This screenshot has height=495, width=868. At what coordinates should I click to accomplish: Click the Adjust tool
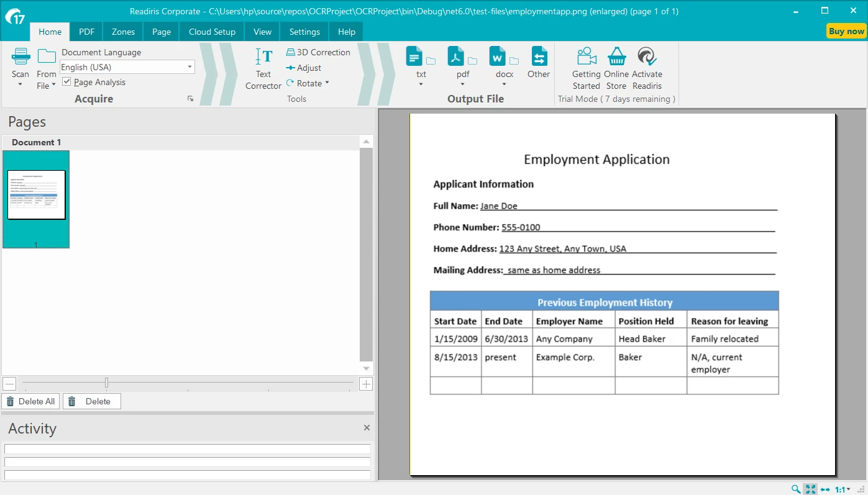pyautogui.click(x=304, y=68)
